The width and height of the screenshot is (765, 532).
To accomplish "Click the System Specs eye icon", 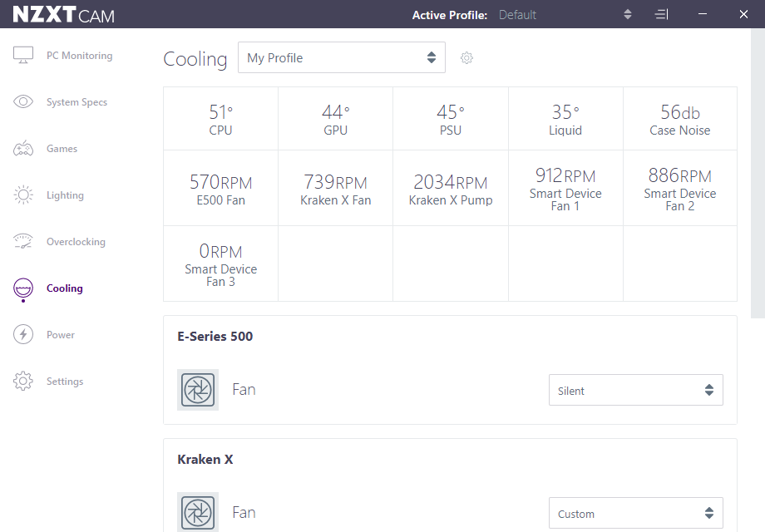I will 23,102.
